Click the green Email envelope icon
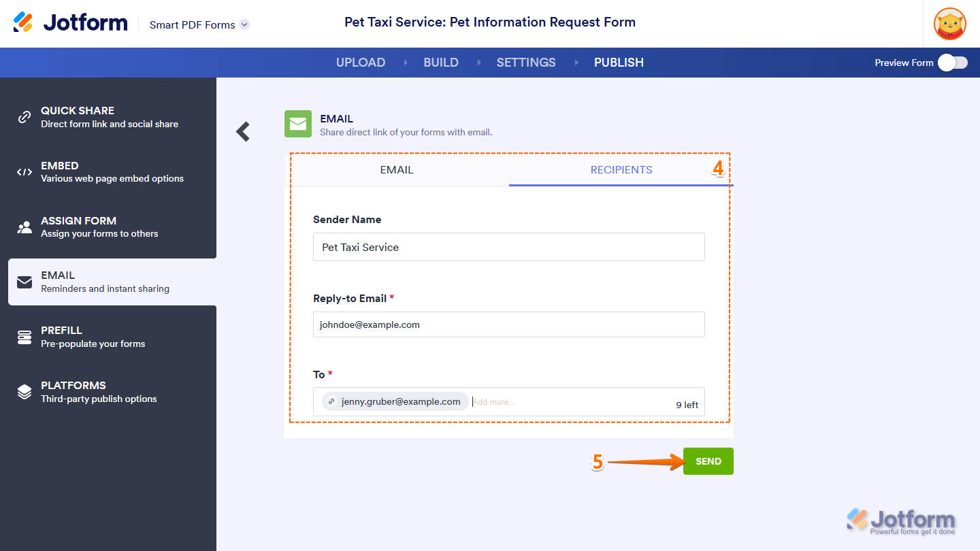The width and height of the screenshot is (980, 551). coord(298,124)
